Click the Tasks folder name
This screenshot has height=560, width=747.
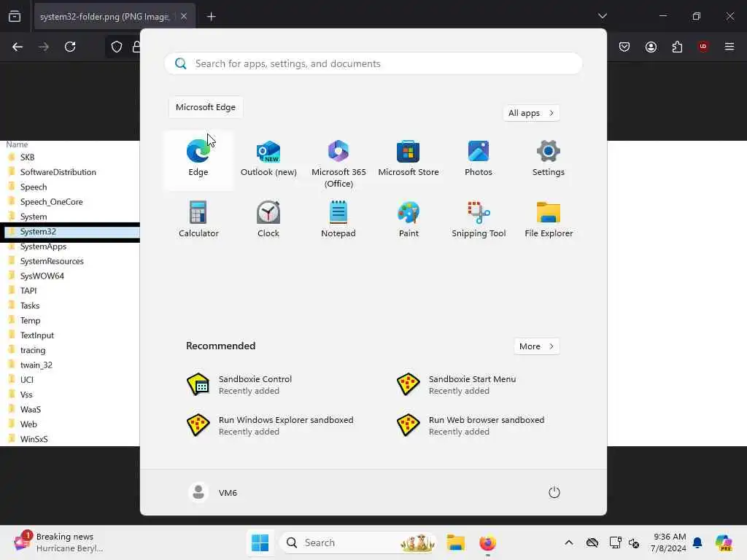[x=30, y=306]
